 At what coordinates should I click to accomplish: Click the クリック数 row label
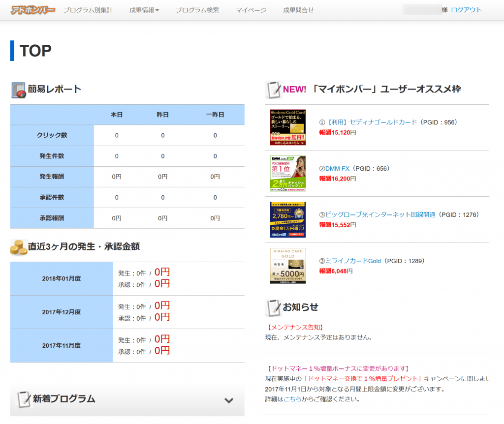pyautogui.click(x=52, y=135)
